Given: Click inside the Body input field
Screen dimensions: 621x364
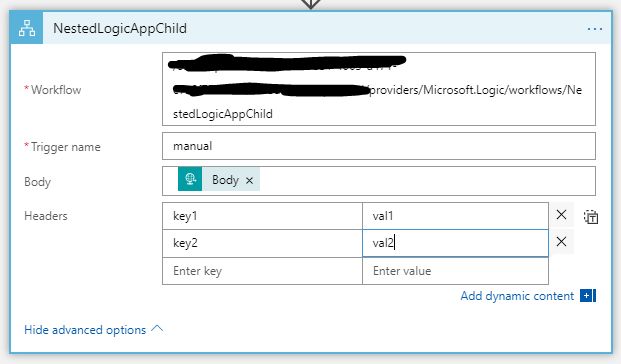Looking at the screenshot, I should 379,181.
